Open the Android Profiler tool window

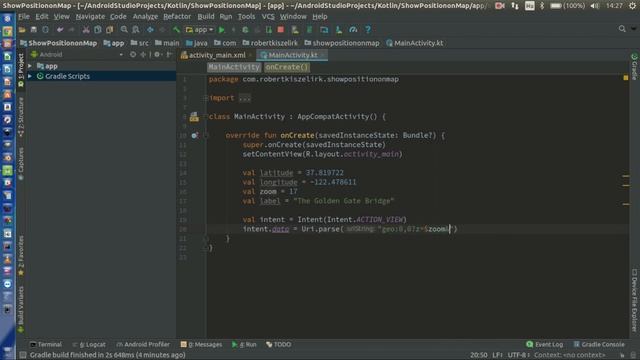click(x=143, y=344)
